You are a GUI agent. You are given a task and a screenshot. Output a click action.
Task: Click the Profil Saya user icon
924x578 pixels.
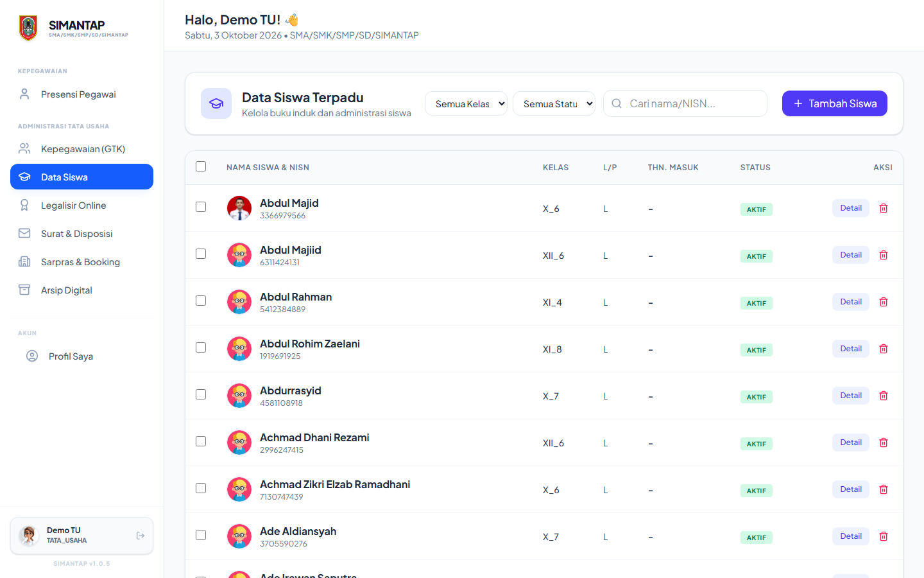[32, 356]
